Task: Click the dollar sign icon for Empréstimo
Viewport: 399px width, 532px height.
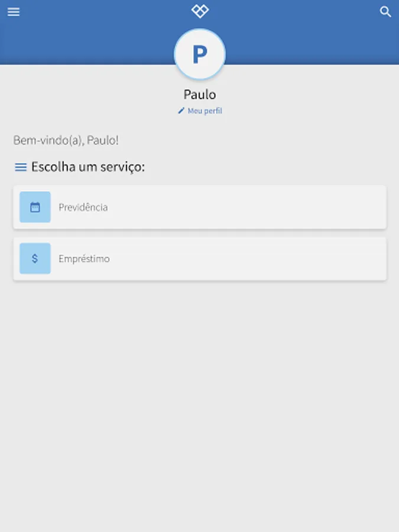Action: (x=35, y=258)
